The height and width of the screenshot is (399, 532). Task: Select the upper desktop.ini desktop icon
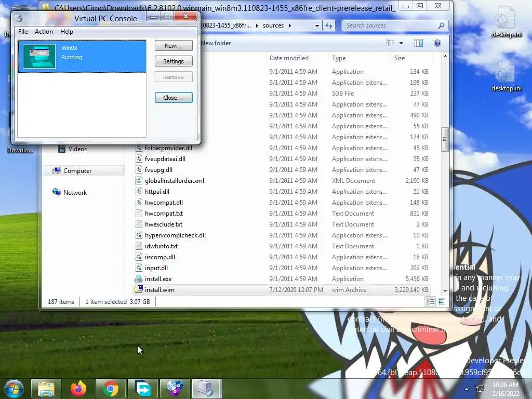pyautogui.click(x=506, y=22)
